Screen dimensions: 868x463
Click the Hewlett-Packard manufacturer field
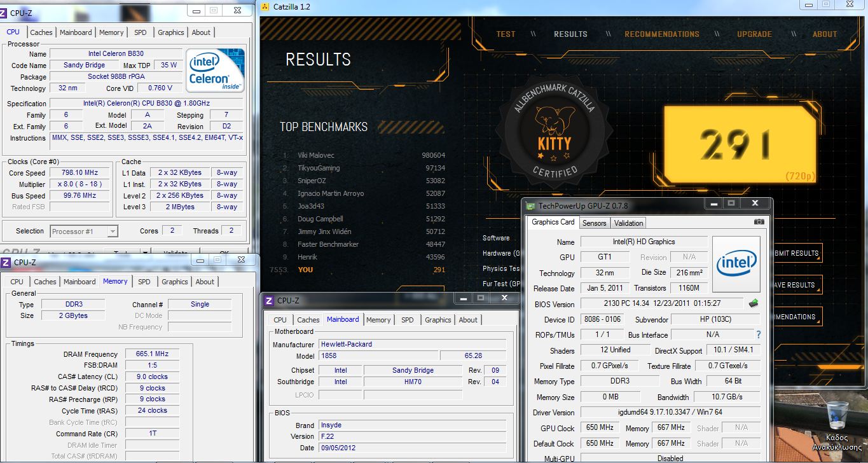(x=412, y=344)
